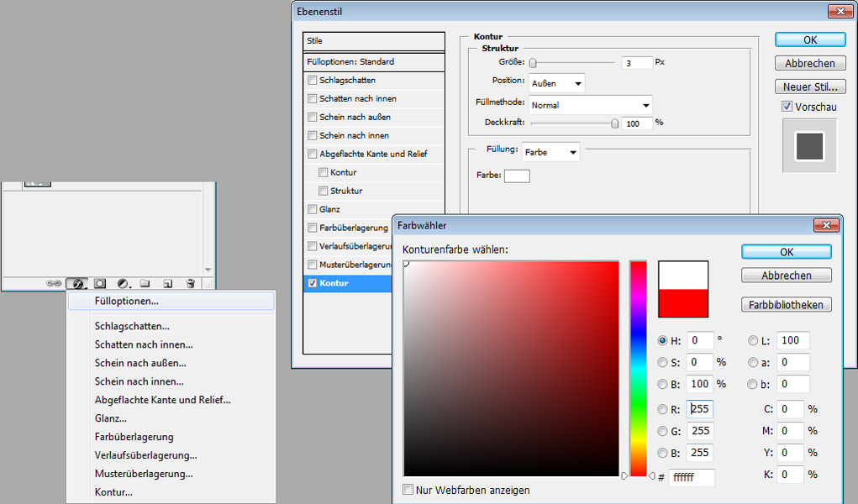The height and width of the screenshot is (504, 858).
Task: Tick the Verlaufsüberlagerung checkbox
Action: [x=313, y=246]
